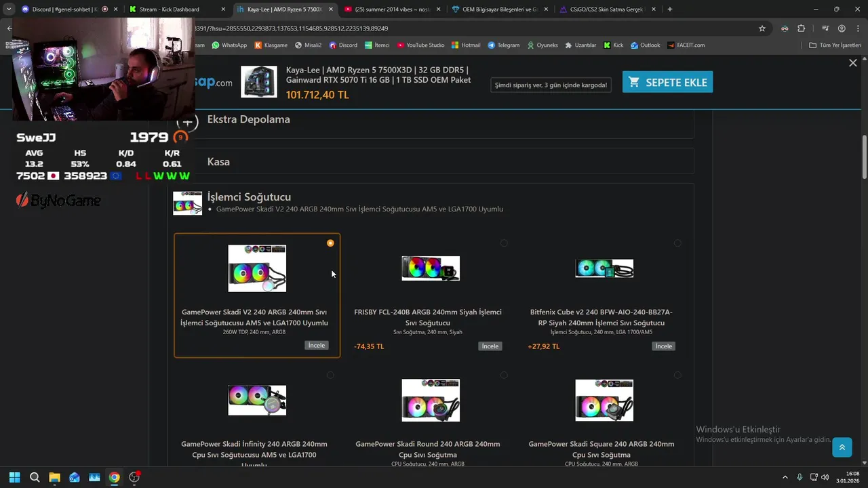
Task: Close the product overlay with the X
Action: (x=853, y=62)
